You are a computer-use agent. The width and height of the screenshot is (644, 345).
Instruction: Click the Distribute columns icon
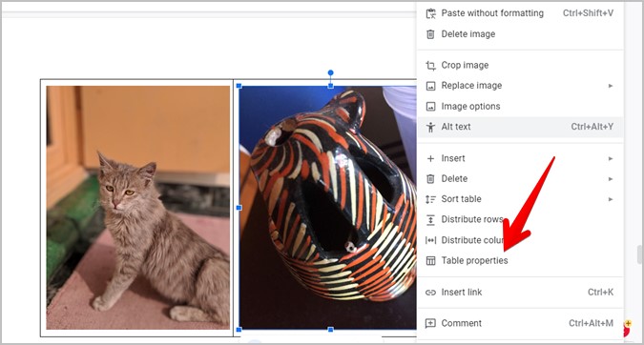[430, 240]
